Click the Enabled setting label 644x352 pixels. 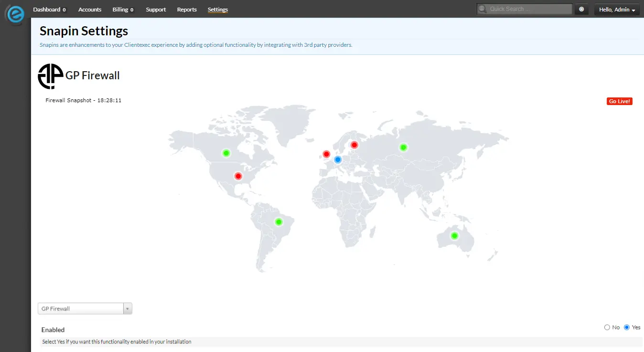click(x=53, y=330)
